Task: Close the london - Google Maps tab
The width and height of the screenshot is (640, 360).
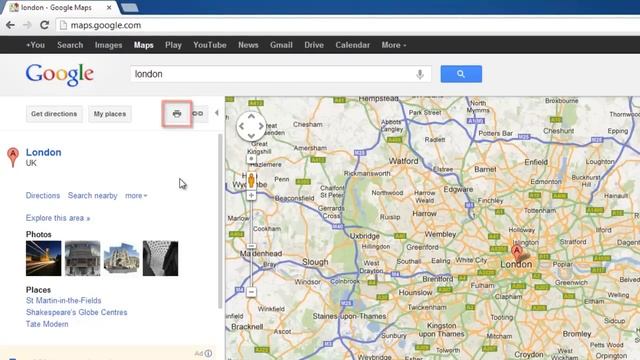Action: [x=109, y=8]
